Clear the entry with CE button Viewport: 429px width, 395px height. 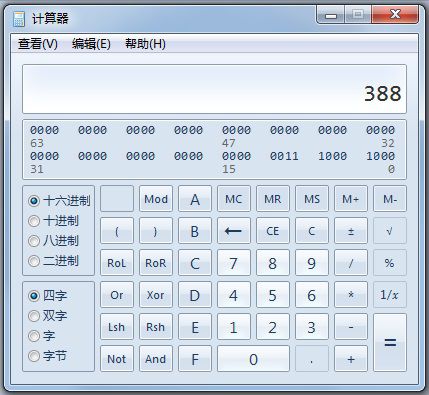click(x=273, y=231)
